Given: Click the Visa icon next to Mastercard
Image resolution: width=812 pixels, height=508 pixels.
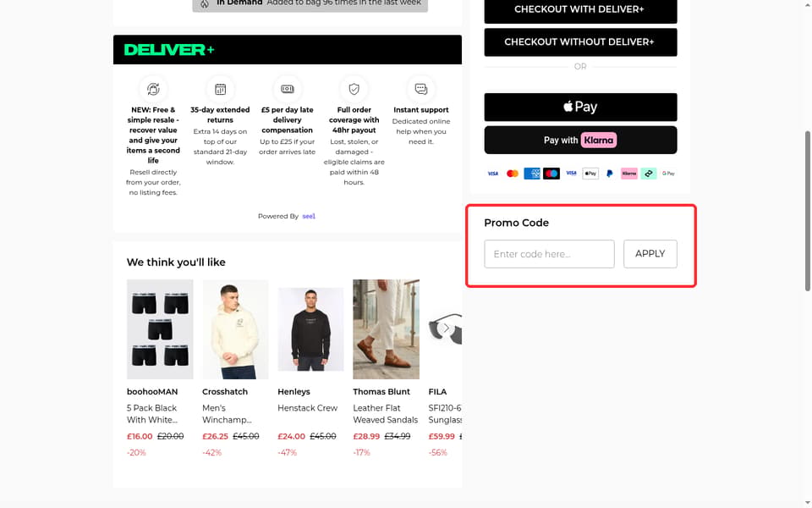Looking at the screenshot, I should (492, 174).
